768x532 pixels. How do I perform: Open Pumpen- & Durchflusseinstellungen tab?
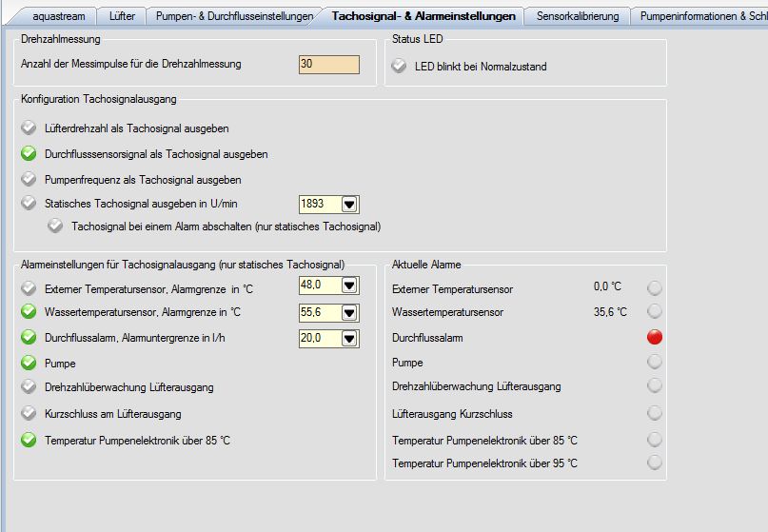click(234, 16)
